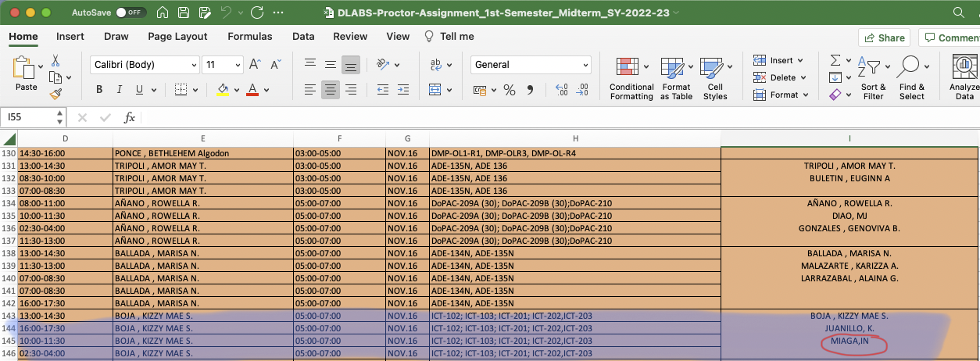This screenshot has height=361, width=980.
Task: Click the Format Painter brush icon
Action: point(55,94)
